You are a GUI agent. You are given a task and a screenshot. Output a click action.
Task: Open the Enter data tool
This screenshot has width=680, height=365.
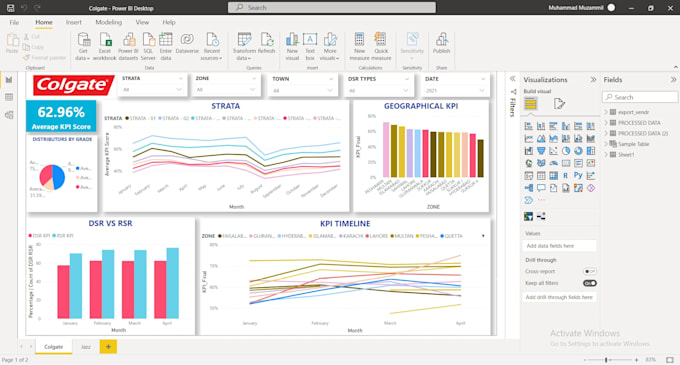pyautogui.click(x=166, y=46)
